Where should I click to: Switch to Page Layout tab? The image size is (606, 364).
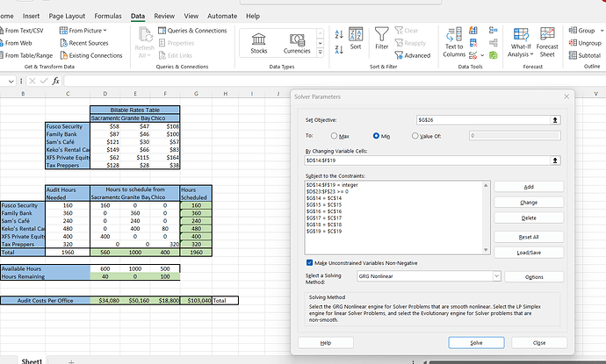[67, 16]
